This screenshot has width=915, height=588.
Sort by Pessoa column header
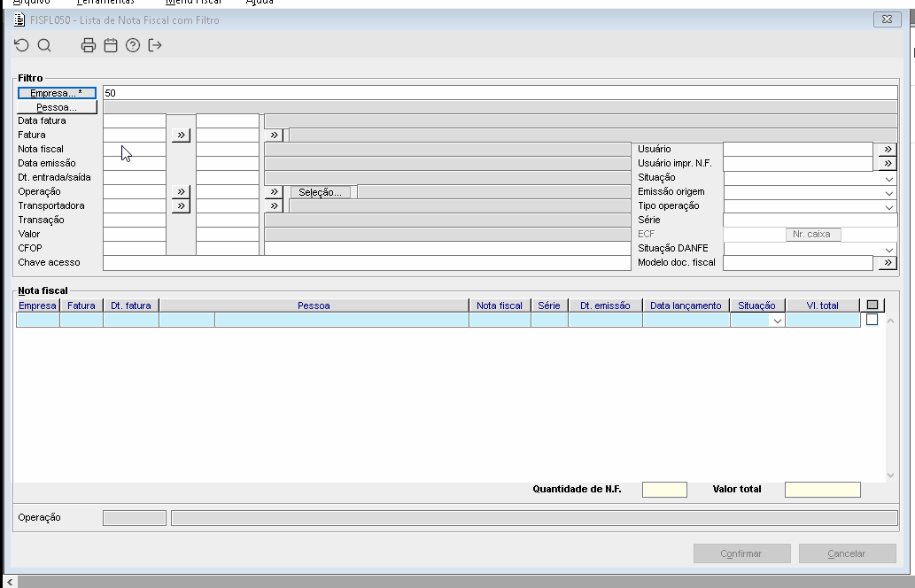pyautogui.click(x=314, y=306)
